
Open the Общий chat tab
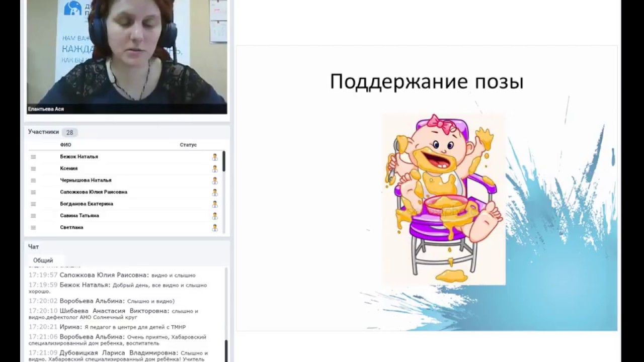[43, 260]
